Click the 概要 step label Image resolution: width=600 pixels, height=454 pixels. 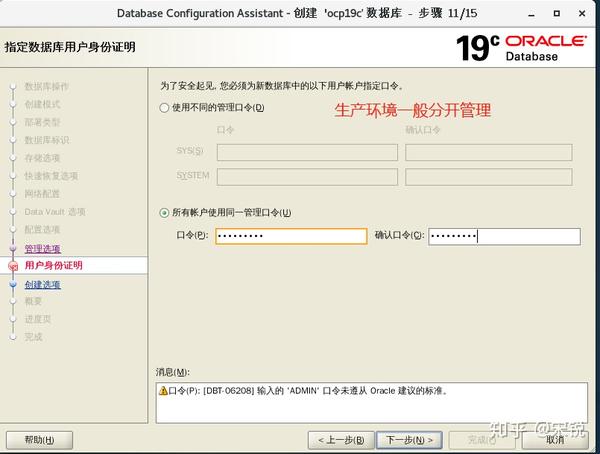pos(33,301)
